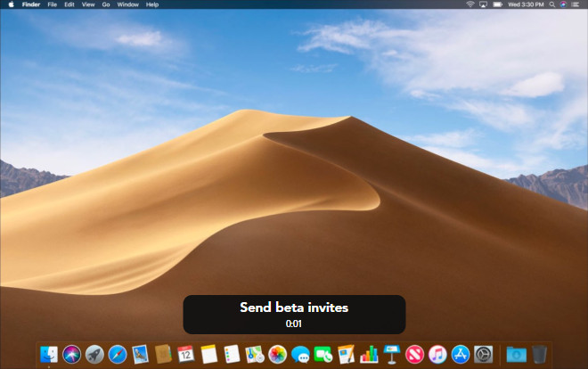Click the Send beta invites caption
The height and width of the screenshot is (369, 588).
tap(294, 307)
